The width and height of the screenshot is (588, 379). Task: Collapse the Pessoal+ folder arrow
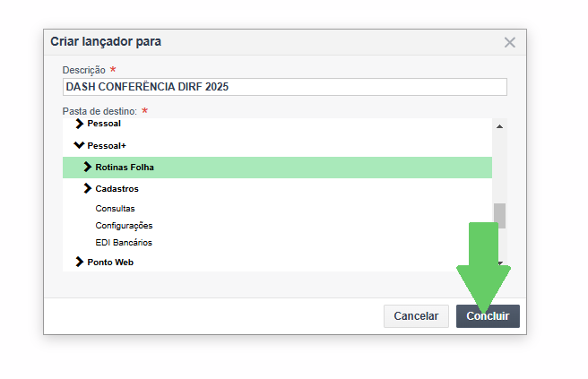point(79,145)
